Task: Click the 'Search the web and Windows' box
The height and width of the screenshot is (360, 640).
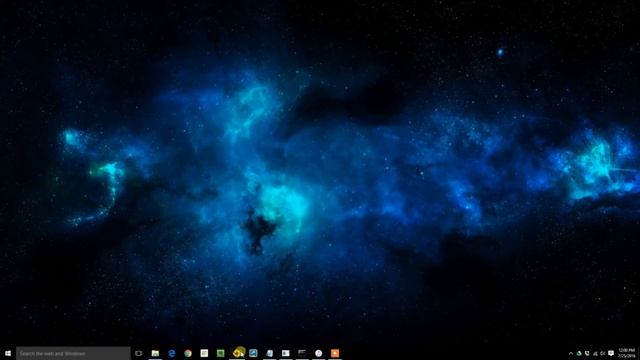Action: [x=73, y=353]
